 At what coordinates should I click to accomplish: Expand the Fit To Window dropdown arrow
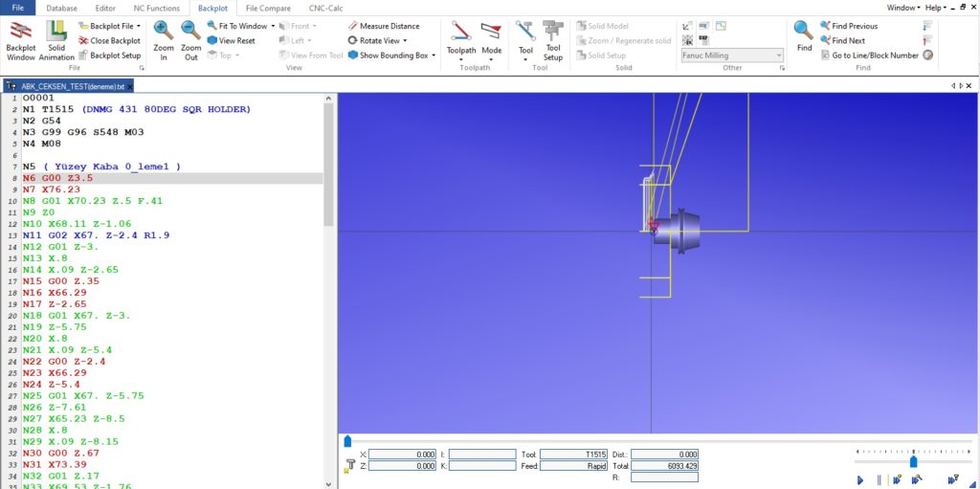click(x=274, y=26)
